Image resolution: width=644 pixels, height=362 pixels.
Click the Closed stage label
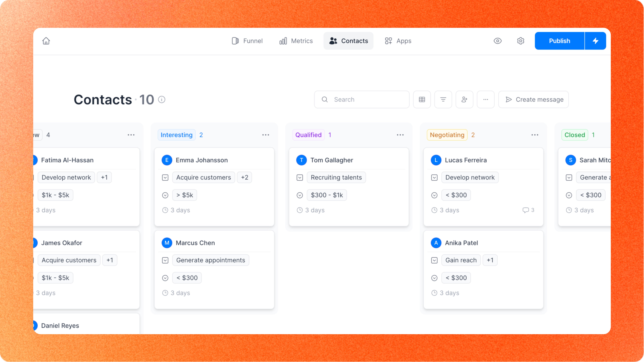575,135
